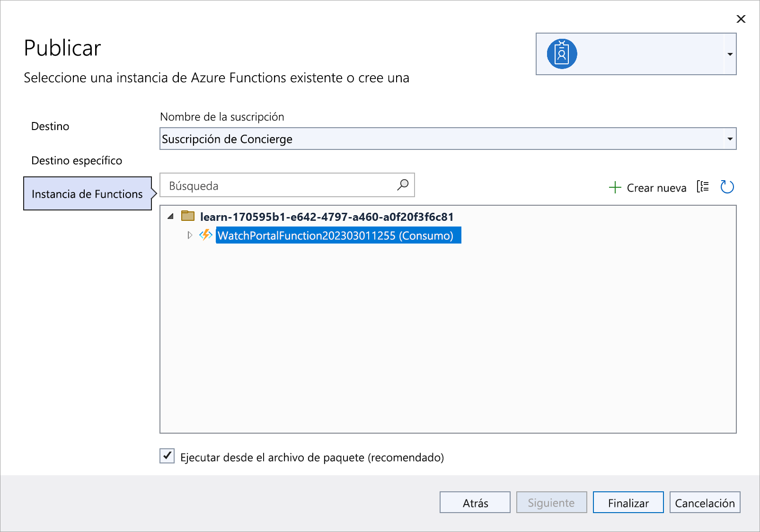
Task: Refresh the Functions instance list
Action: tap(727, 187)
